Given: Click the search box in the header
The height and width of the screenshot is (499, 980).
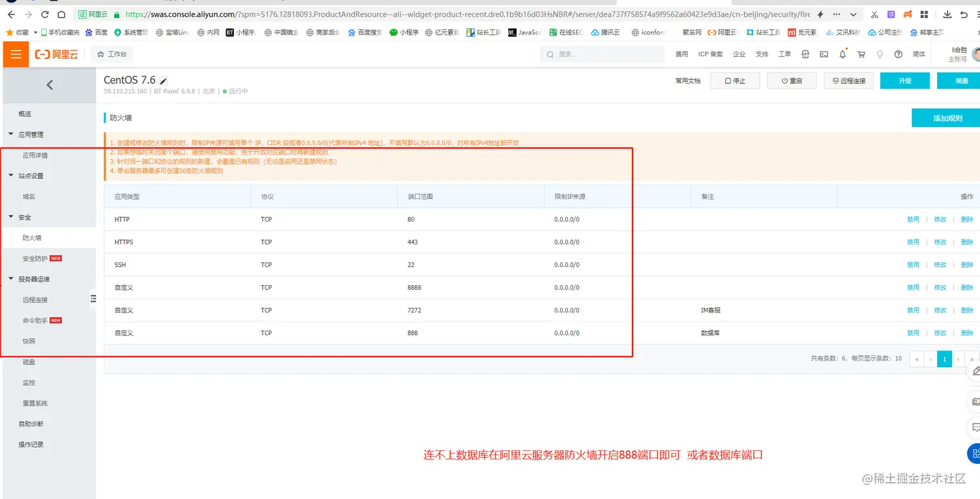Looking at the screenshot, I should pos(602,54).
